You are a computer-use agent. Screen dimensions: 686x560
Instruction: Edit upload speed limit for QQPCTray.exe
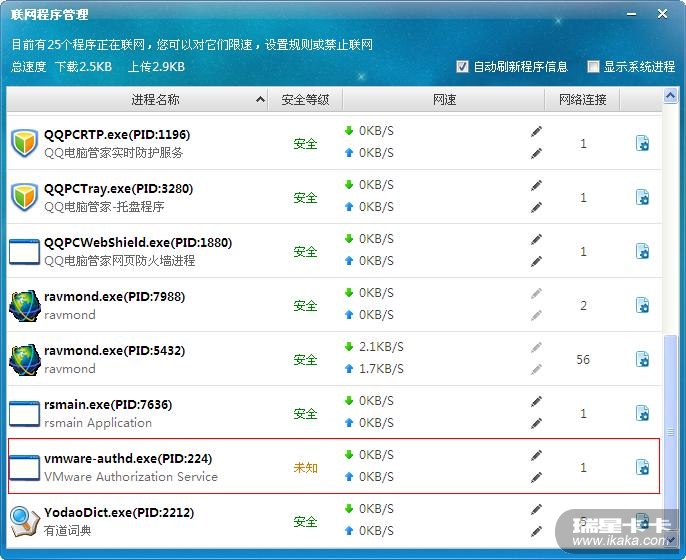pyautogui.click(x=536, y=207)
